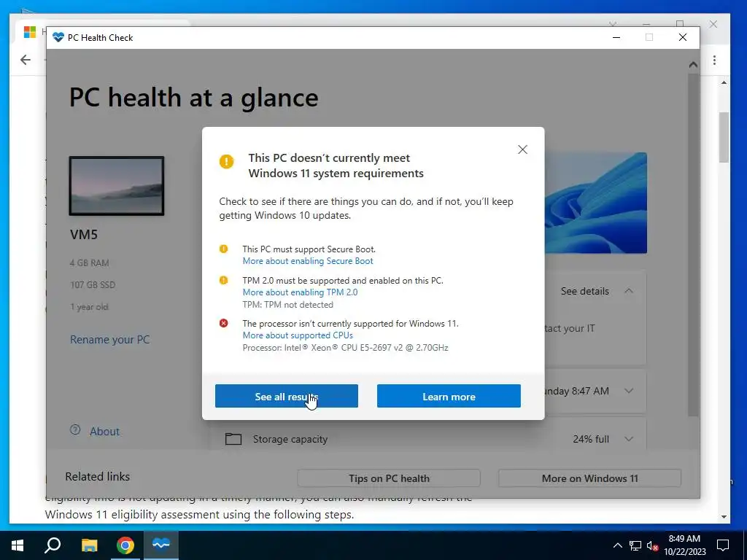Click Tips on PC health button

(x=389, y=478)
